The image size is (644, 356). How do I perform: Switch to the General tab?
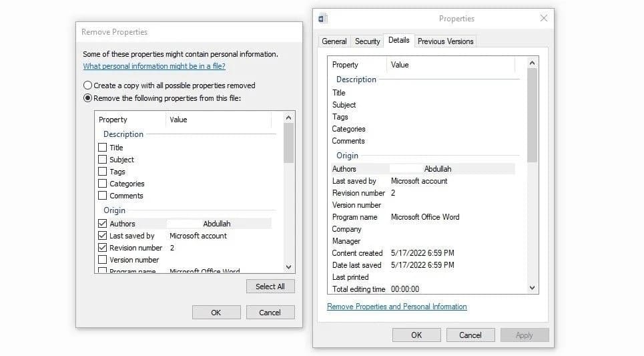pos(334,41)
